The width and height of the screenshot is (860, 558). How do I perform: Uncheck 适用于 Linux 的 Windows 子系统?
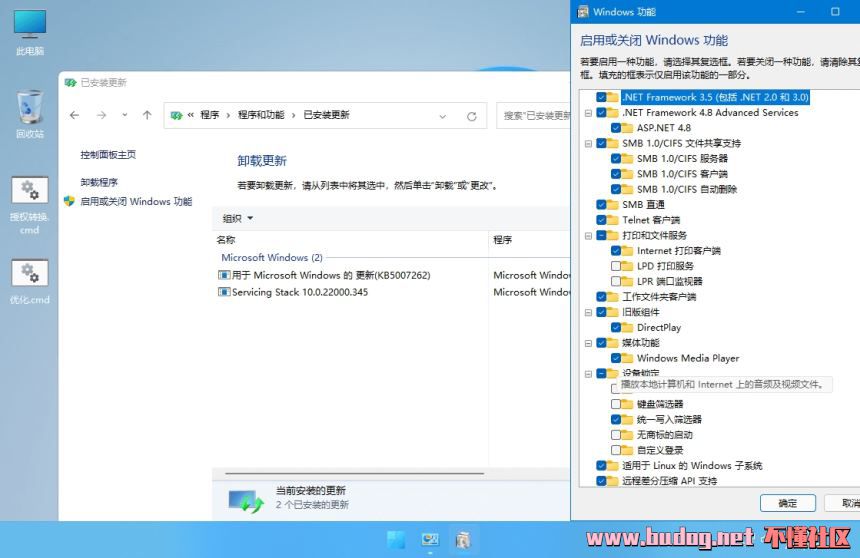pyautogui.click(x=601, y=466)
